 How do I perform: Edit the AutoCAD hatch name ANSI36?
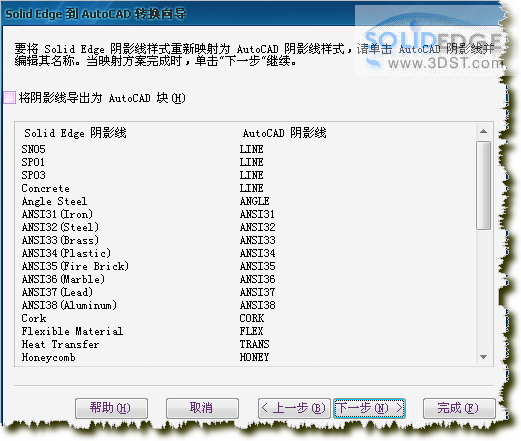(257, 279)
